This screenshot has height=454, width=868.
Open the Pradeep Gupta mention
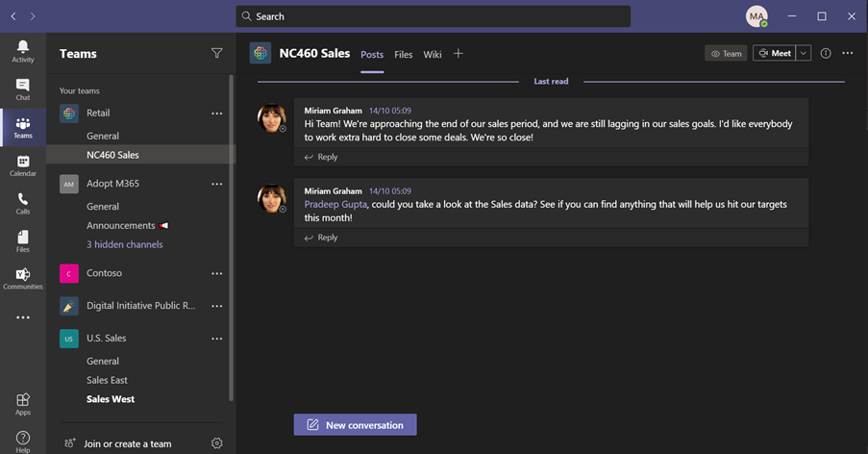[x=335, y=204]
